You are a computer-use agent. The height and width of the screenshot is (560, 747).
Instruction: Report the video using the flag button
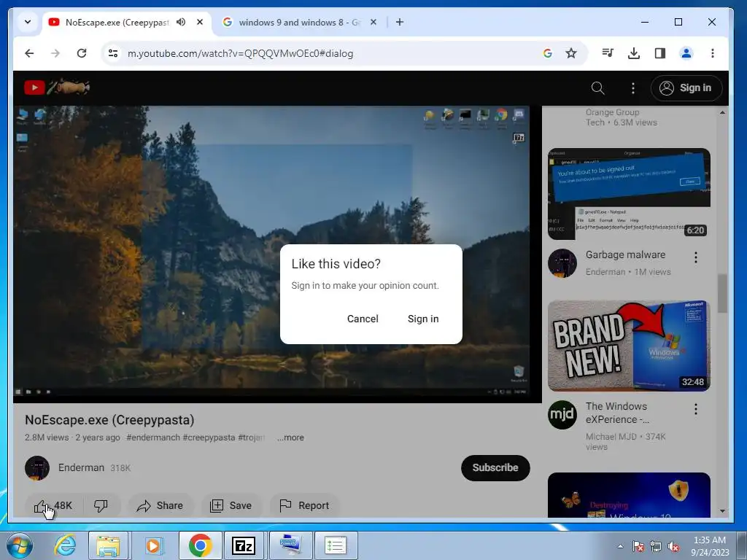(x=304, y=506)
